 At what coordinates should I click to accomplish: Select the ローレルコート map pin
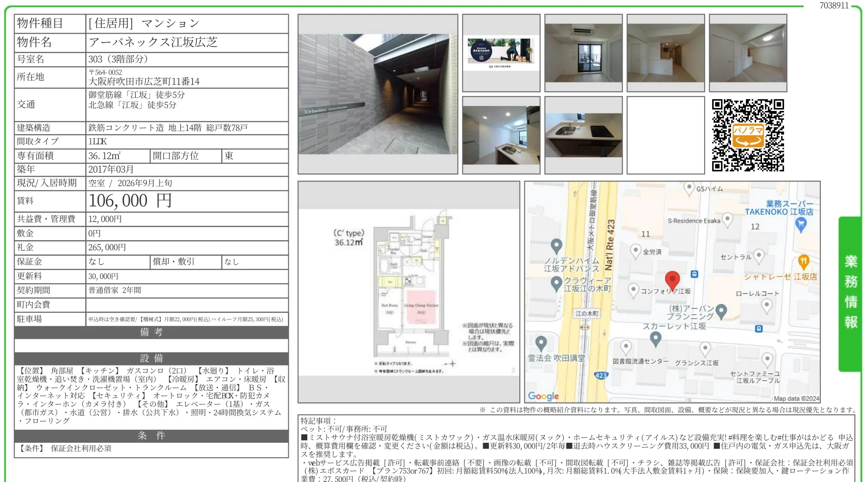(x=767, y=306)
